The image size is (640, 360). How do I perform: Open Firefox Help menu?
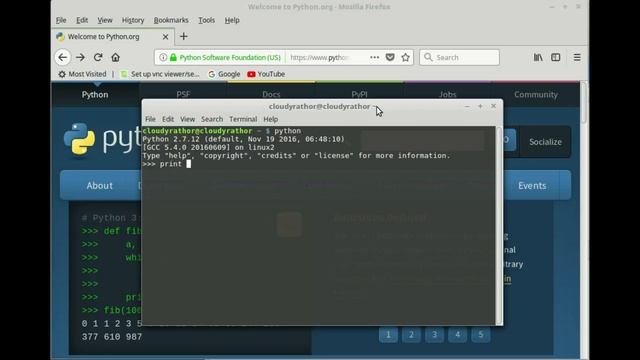click(232, 20)
